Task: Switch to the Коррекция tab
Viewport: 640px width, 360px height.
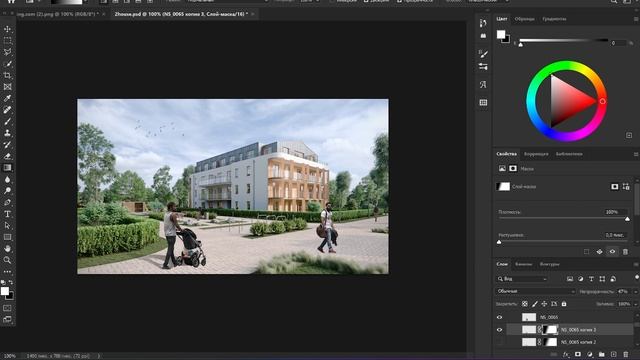Action: click(536, 154)
